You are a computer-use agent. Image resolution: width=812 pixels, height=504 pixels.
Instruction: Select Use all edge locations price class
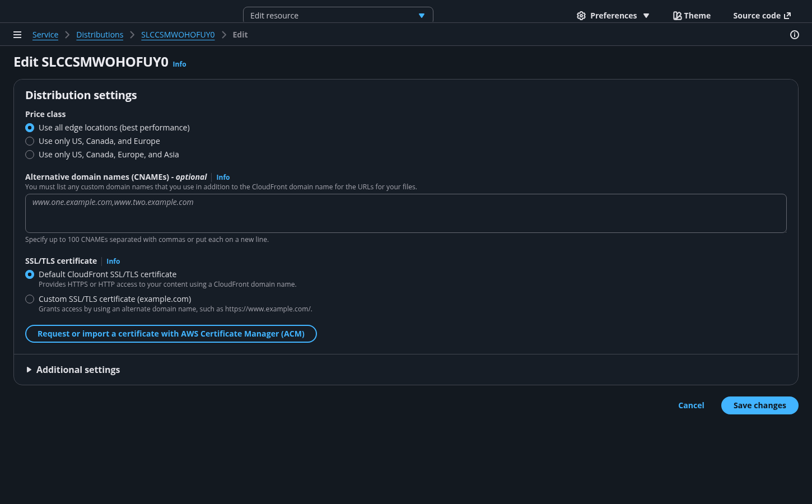click(30, 128)
